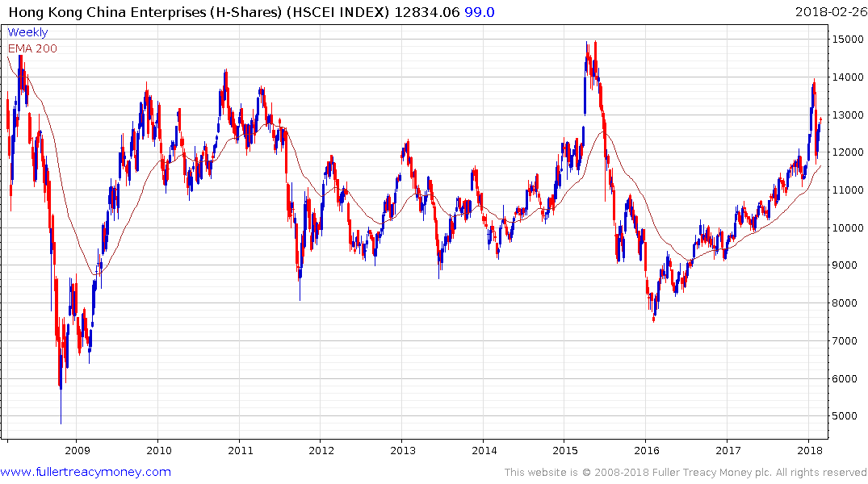Click the 15000 price axis label
The image size is (868, 484).
click(848, 40)
